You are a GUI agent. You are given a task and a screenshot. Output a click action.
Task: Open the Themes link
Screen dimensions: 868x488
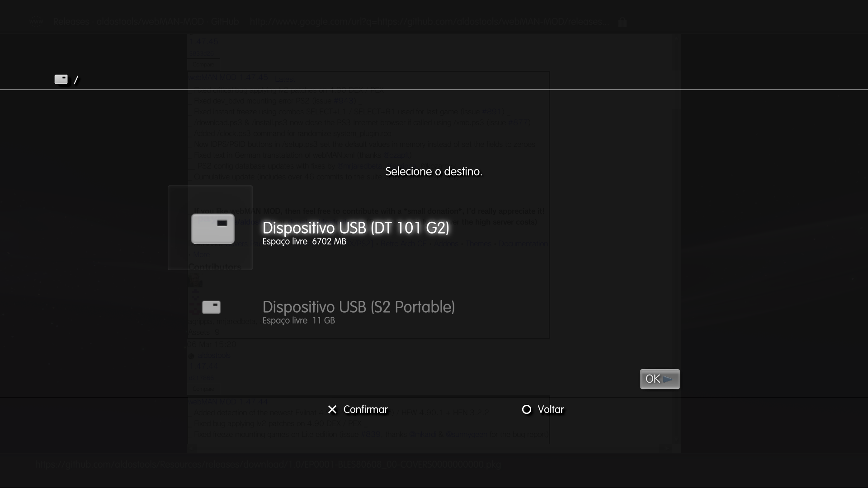(479, 244)
